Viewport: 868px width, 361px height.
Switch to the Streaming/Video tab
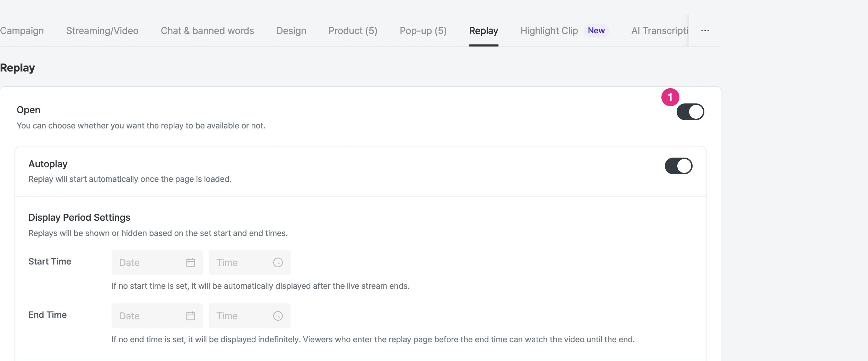click(102, 31)
